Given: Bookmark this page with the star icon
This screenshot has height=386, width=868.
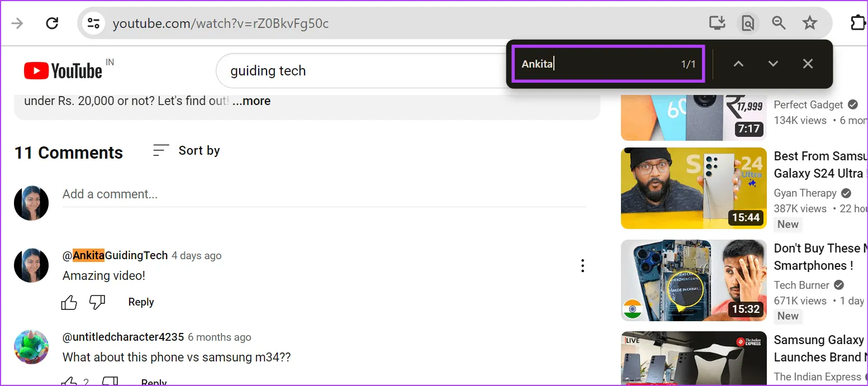Looking at the screenshot, I should coord(809,23).
